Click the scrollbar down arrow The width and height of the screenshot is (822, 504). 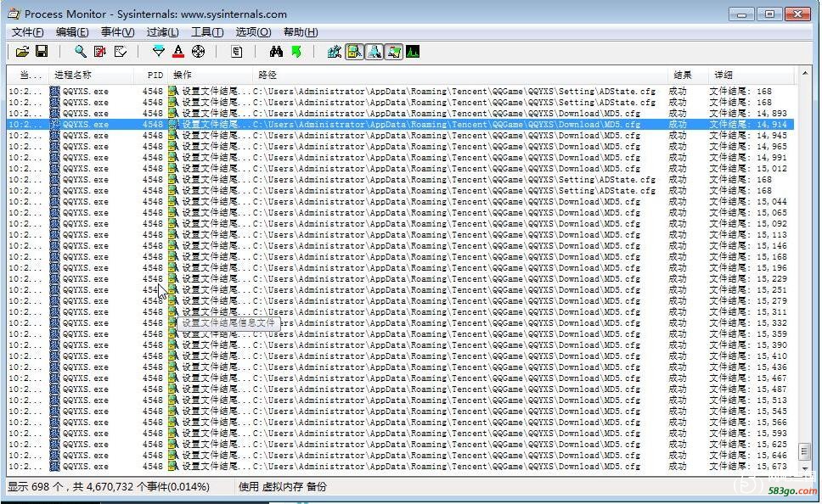click(805, 468)
